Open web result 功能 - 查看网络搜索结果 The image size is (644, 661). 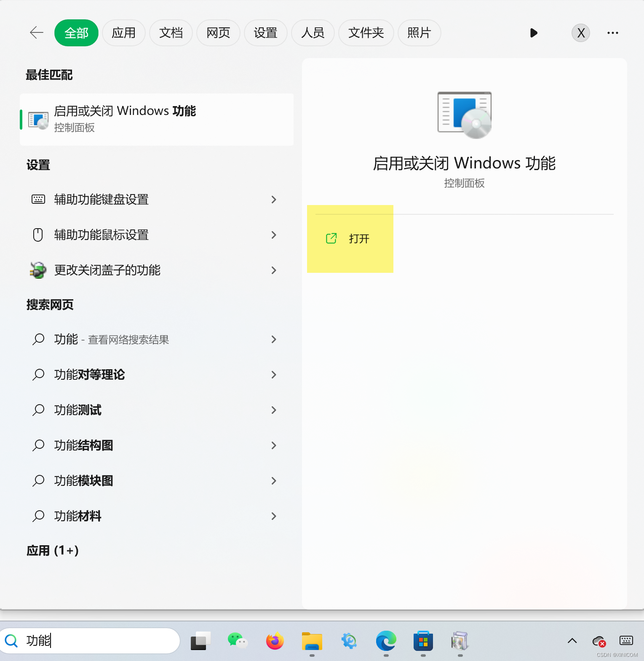coord(157,339)
